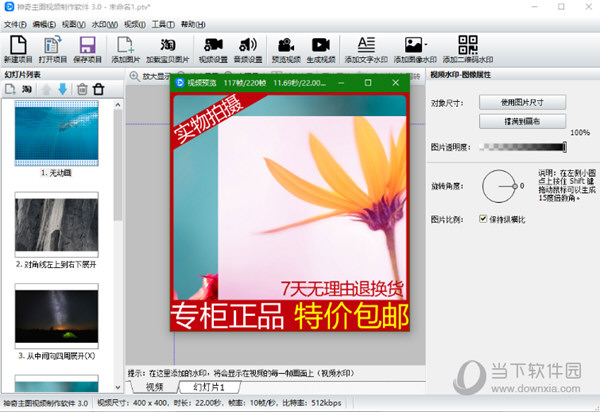Click the small 淘 icon in slide list toolbar
Screen dimensions: 600x412
click(x=26, y=90)
